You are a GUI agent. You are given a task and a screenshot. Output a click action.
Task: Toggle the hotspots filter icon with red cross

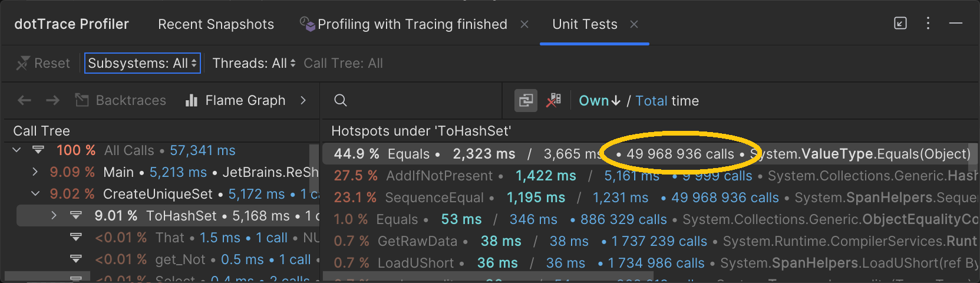[553, 101]
